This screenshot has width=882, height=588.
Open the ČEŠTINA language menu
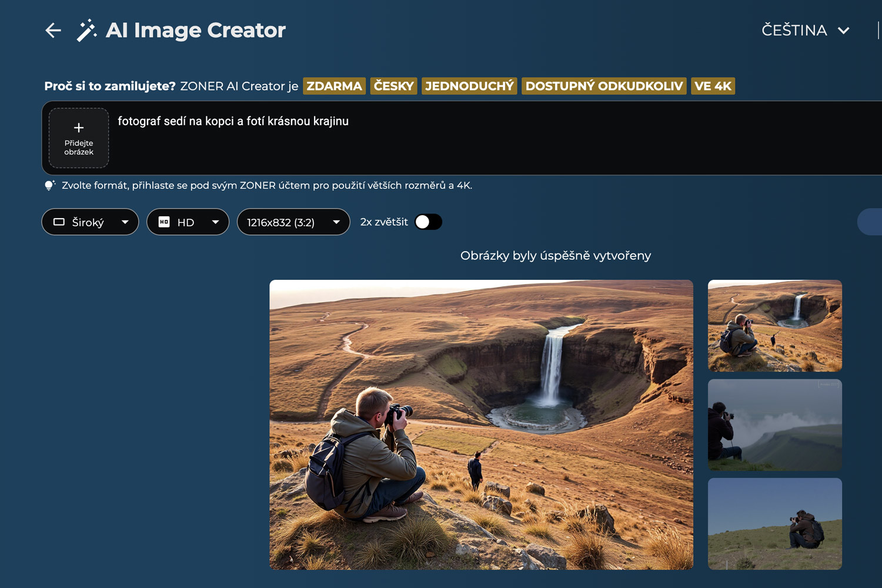[805, 31]
